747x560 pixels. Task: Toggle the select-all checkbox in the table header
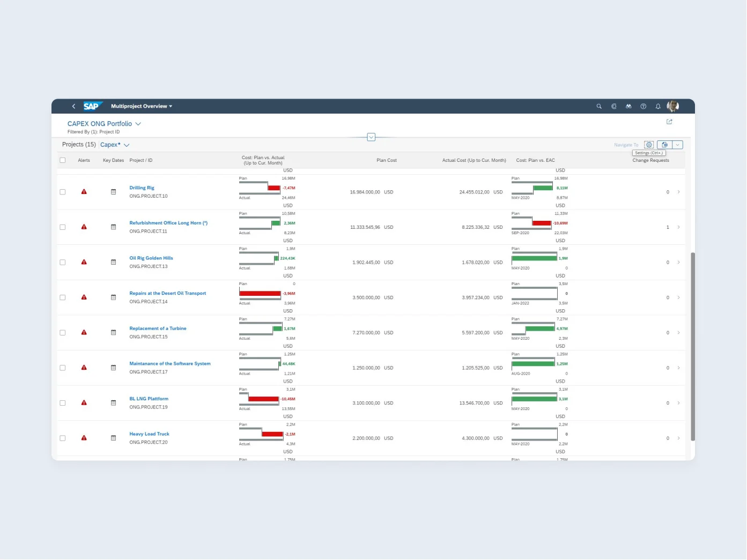[63, 160]
